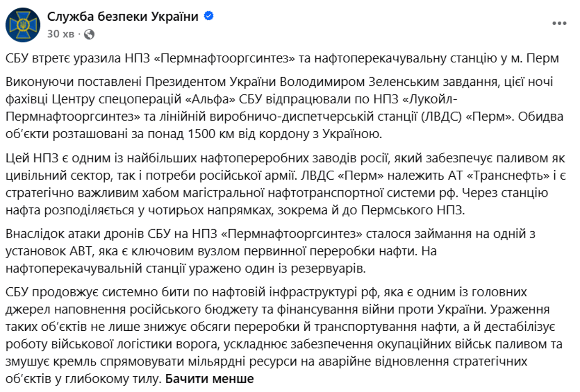The width and height of the screenshot is (580, 392).
Task: Click the paragraph beginning with Внаслідок атаки дронів
Action: 270,251
